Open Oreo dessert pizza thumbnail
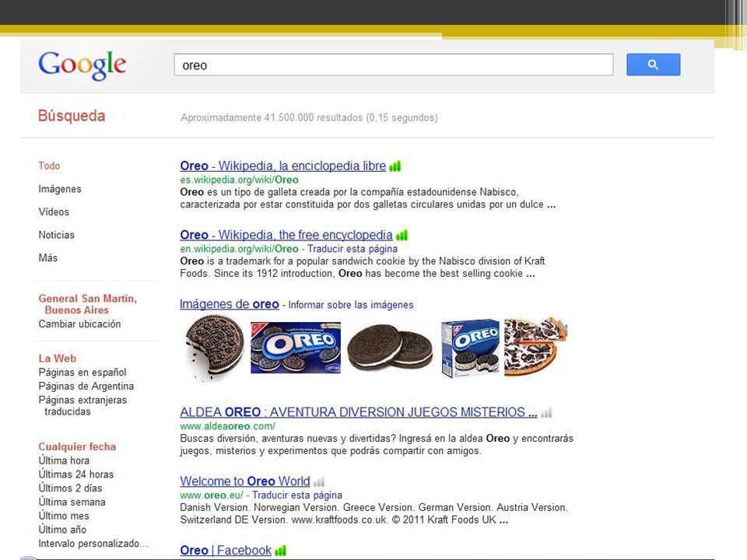The image size is (747, 560). coord(536,346)
